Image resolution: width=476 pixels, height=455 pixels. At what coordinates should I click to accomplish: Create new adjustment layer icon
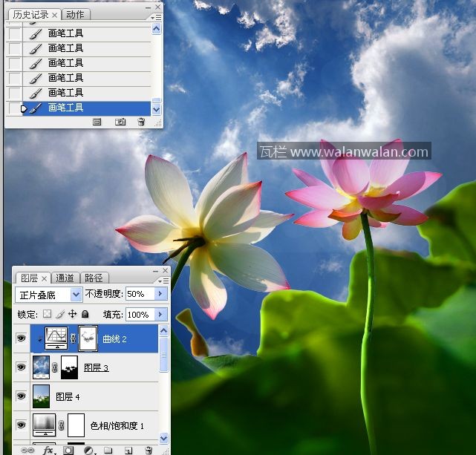pos(88,450)
